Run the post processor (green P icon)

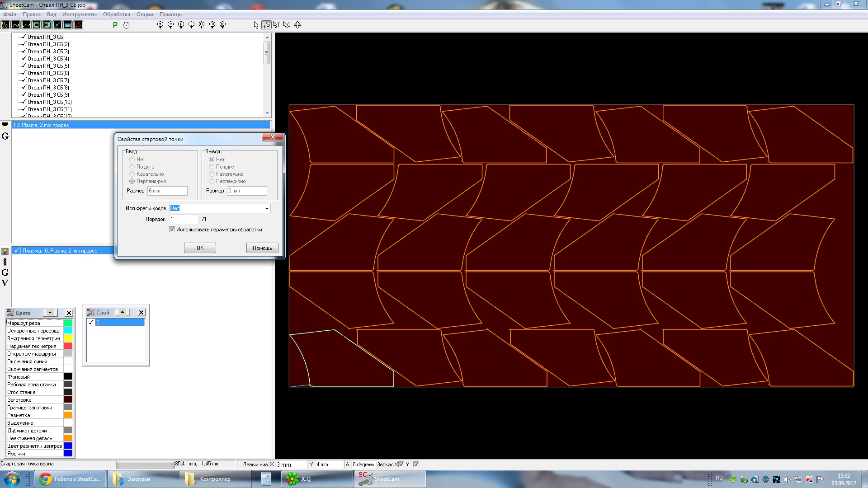click(x=115, y=25)
